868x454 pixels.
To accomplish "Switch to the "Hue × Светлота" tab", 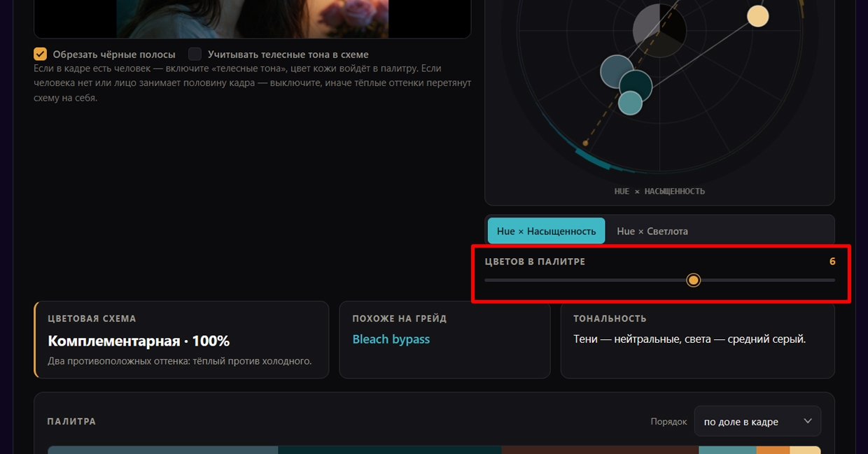I will tap(652, 231).
